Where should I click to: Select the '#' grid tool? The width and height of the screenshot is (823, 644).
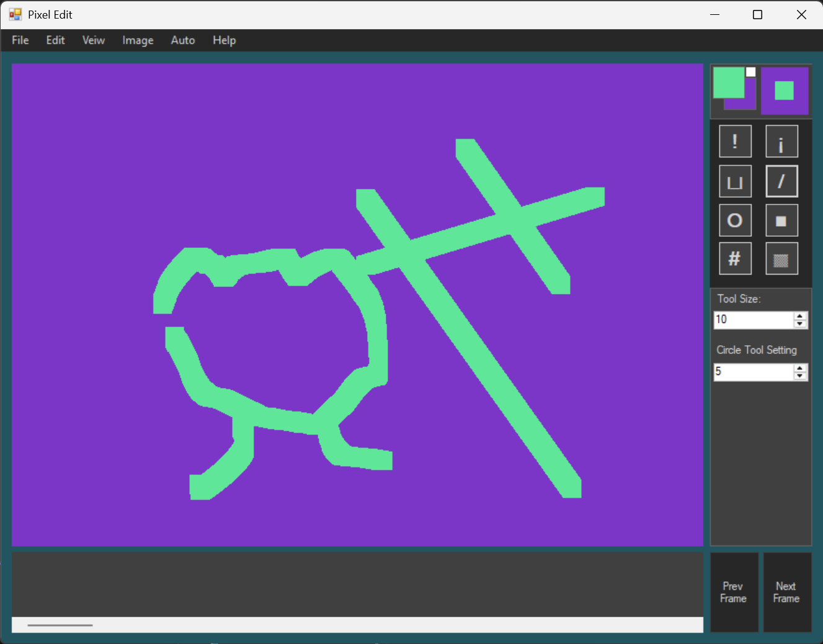tap(735, 258)
